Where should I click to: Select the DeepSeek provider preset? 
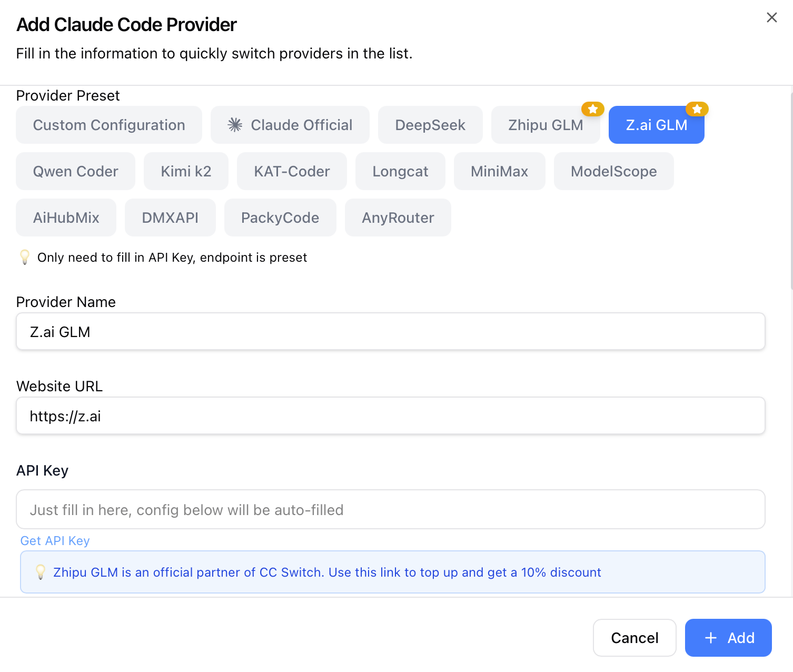(430, 125)
